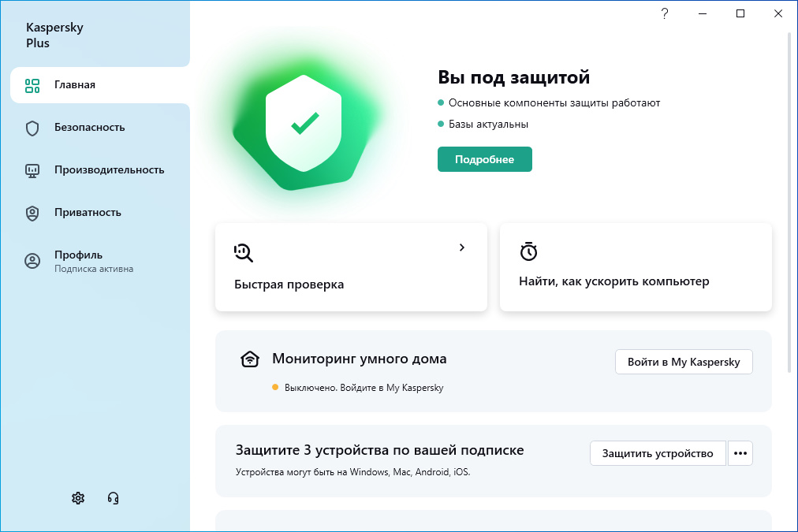The width and height of the screenshot is (798, 532).
Task: Click the smart home monitoring house icon
Action: click(250, 359)
